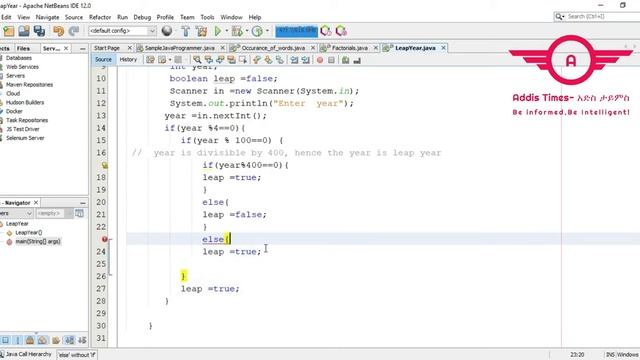Click the Find Next Occurrence icon

tap(220, 60)
